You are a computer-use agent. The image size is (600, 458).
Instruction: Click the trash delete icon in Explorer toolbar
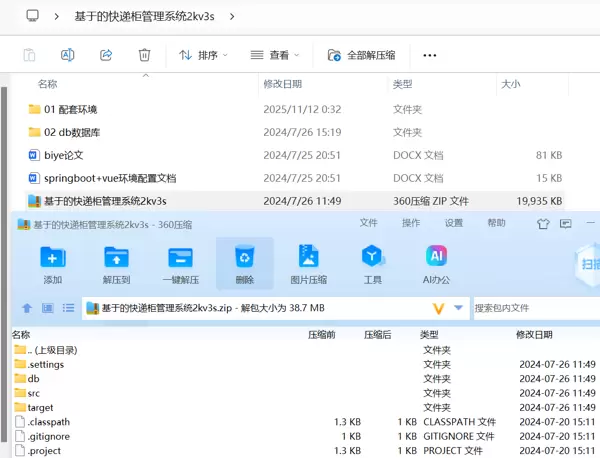[144, 55]
